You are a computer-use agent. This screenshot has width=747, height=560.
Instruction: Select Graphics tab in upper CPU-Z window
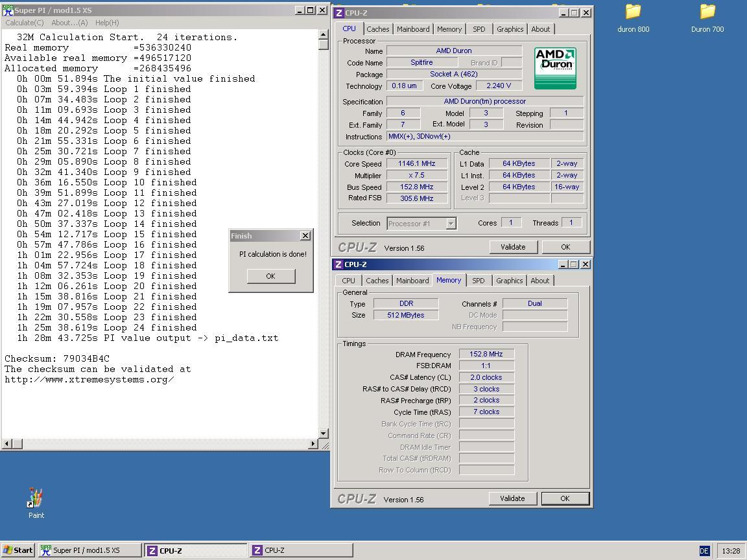(x=510, y=29)
